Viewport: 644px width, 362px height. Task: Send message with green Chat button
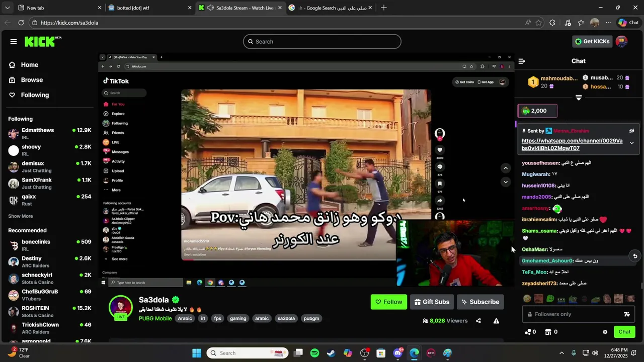(x=624, y=332)
